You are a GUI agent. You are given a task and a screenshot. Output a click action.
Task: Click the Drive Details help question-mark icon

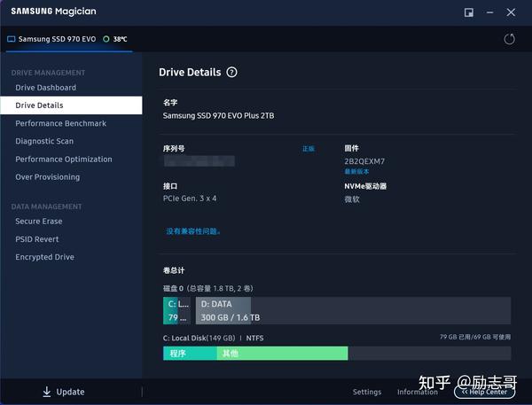(x=231, y=73)
